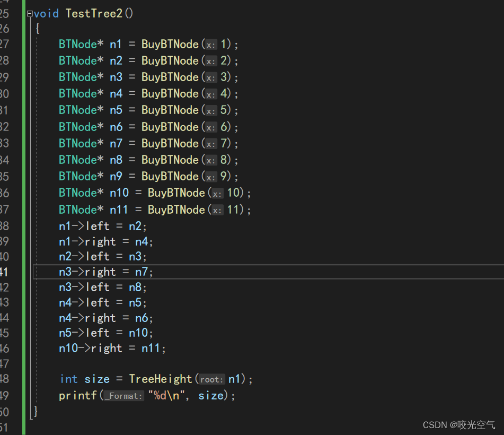
Task: Click the argument 8 in BuyBTNode call
Action: 224,160
